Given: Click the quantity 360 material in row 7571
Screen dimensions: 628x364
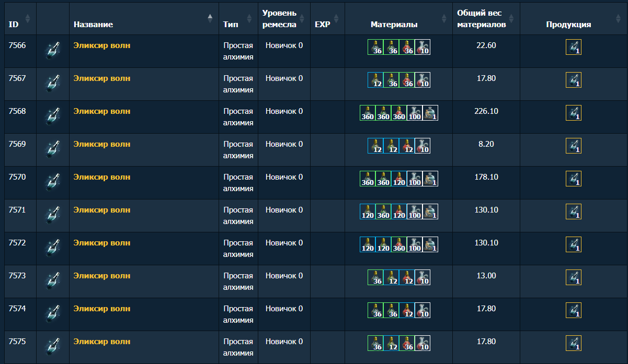Looking at the screenshot, I should 383,212.
